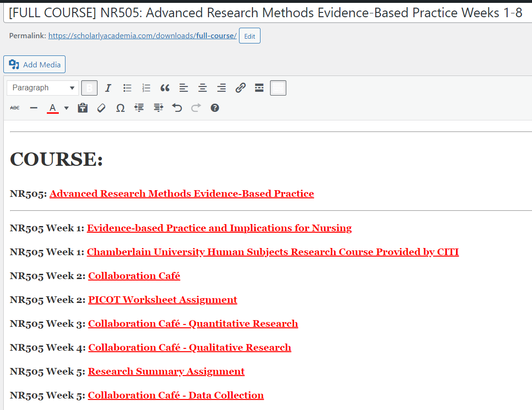Format selection as blockquote

tap(165, 88)
